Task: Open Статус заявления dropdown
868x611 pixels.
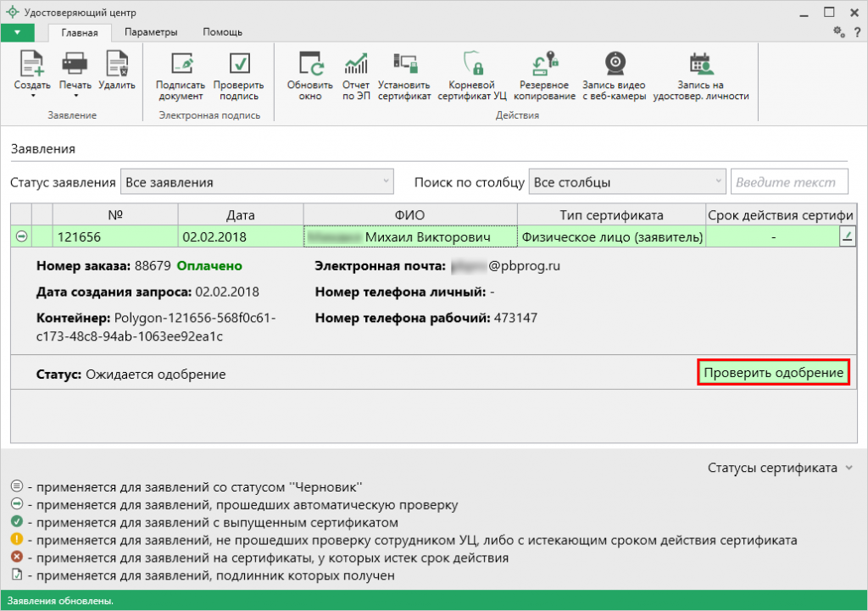Action: click(x=258, y=182)
